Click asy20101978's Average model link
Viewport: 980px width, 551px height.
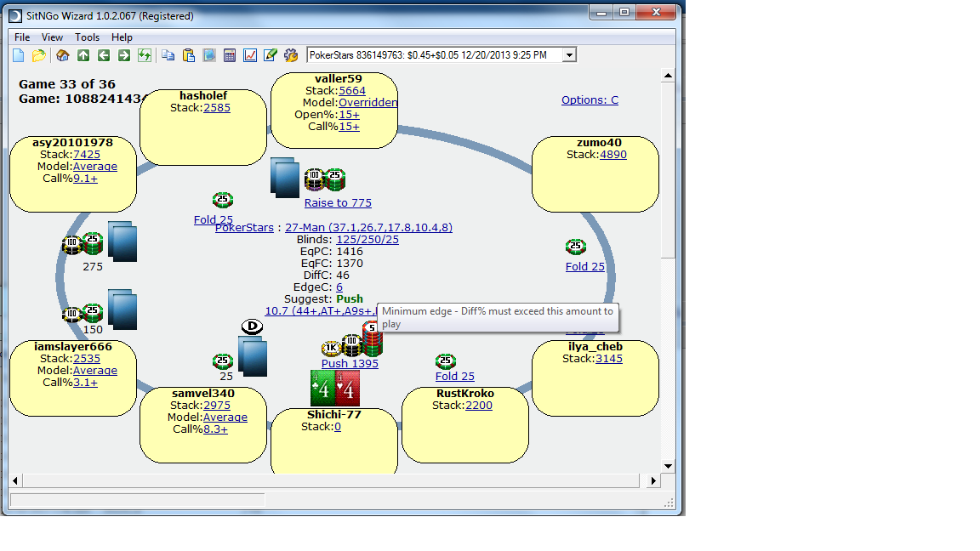point(95,167)
